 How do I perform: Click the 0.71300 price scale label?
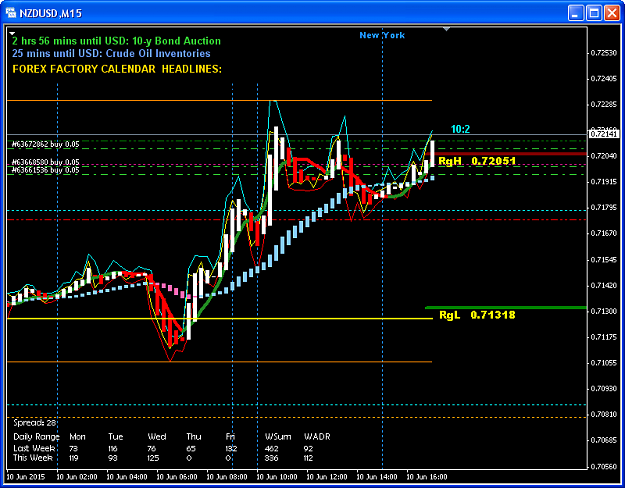(x=604, y=311)
